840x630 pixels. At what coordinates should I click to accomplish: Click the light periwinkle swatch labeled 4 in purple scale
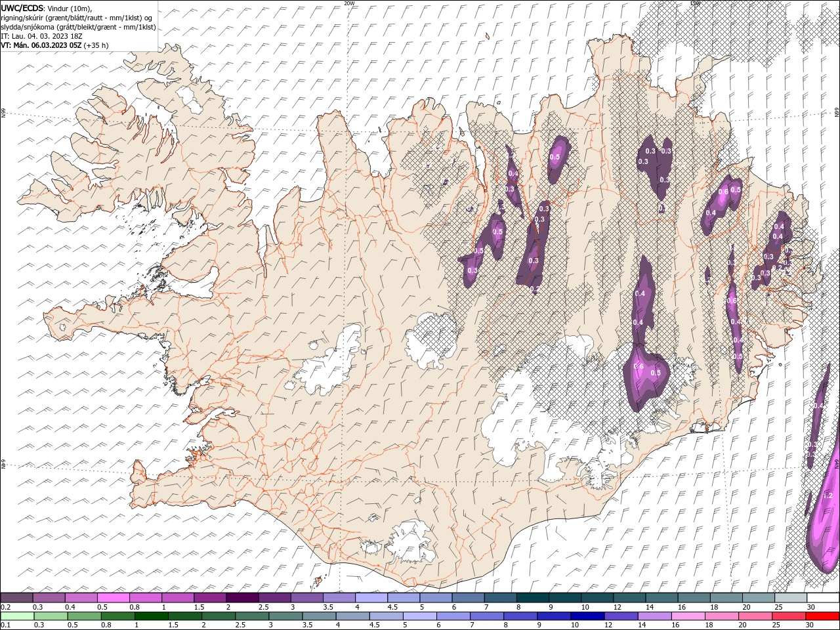coord(371,598)
